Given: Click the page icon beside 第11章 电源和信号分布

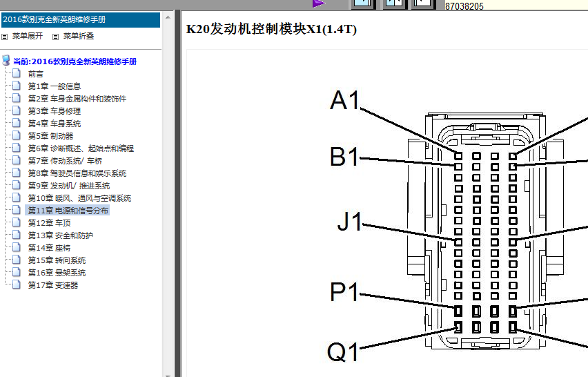Looking at the screenshot, I should click(16, 210).
